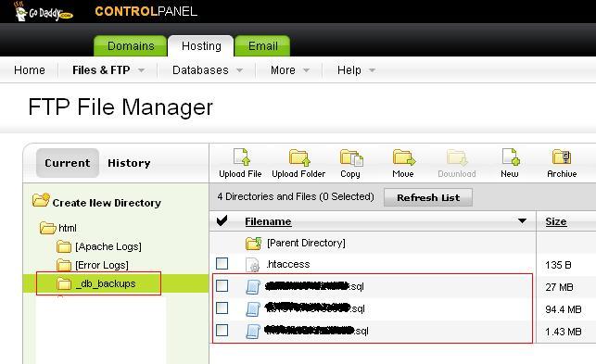Image resolution: width=596 pixels, height=364 pixels.
Task: Select the [Error Logs] tree item label
Action: [102, 265]
